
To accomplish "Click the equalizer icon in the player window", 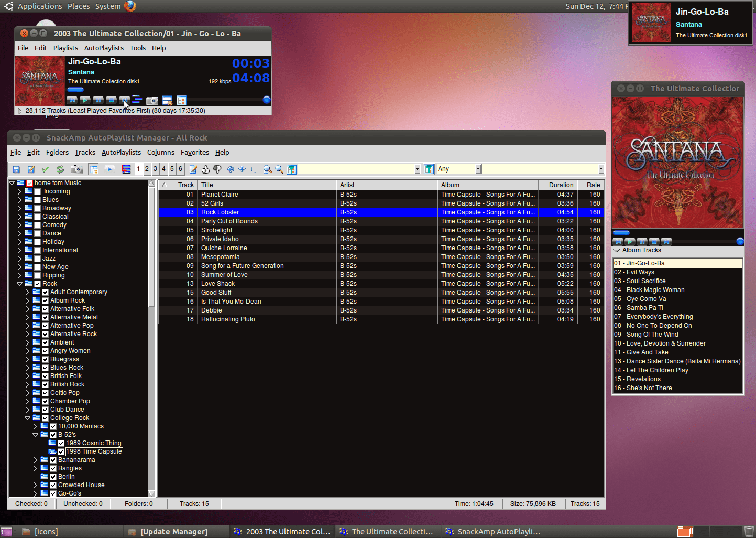I will point(137,100).
